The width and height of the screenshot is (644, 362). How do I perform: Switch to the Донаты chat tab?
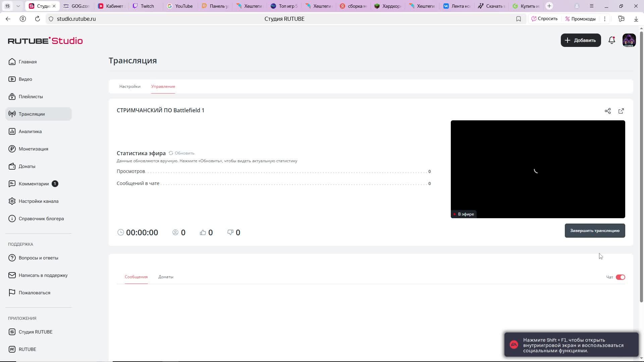pyautogui.click(x=166, y=277)
